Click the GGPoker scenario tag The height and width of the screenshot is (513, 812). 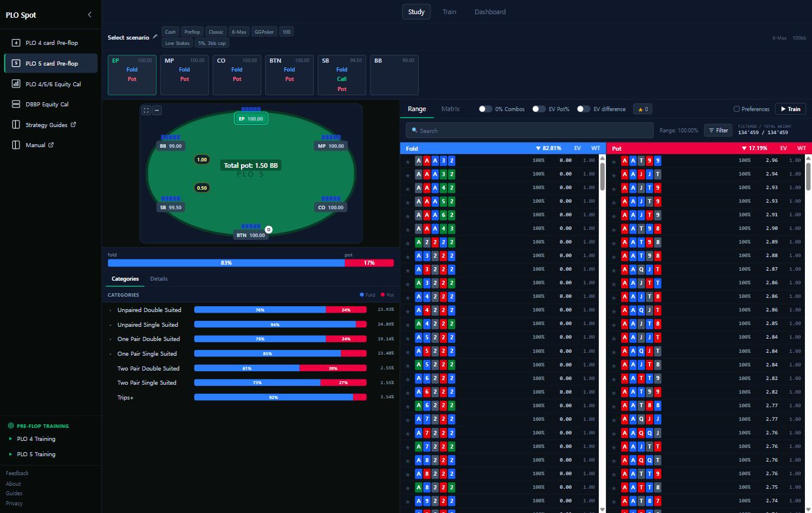[264, 32]
